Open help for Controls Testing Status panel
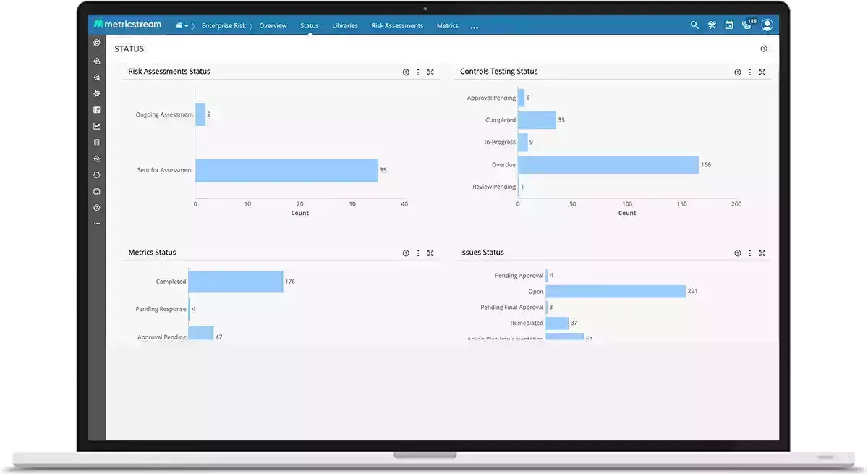Image resolution: width=868 pixels, height=474 pixels. click(738, 72)
